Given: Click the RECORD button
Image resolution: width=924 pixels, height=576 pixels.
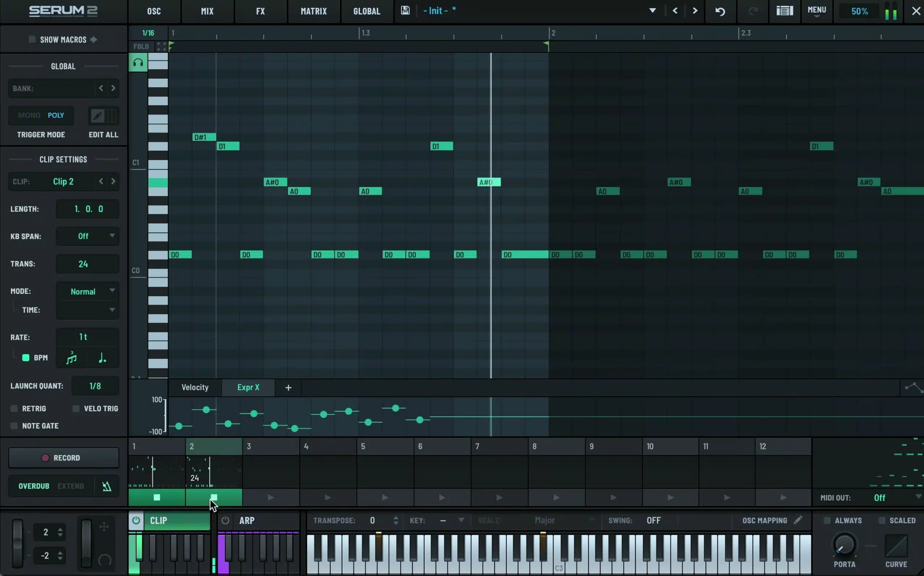Looking at the screenshot, I should click(64, 458).
